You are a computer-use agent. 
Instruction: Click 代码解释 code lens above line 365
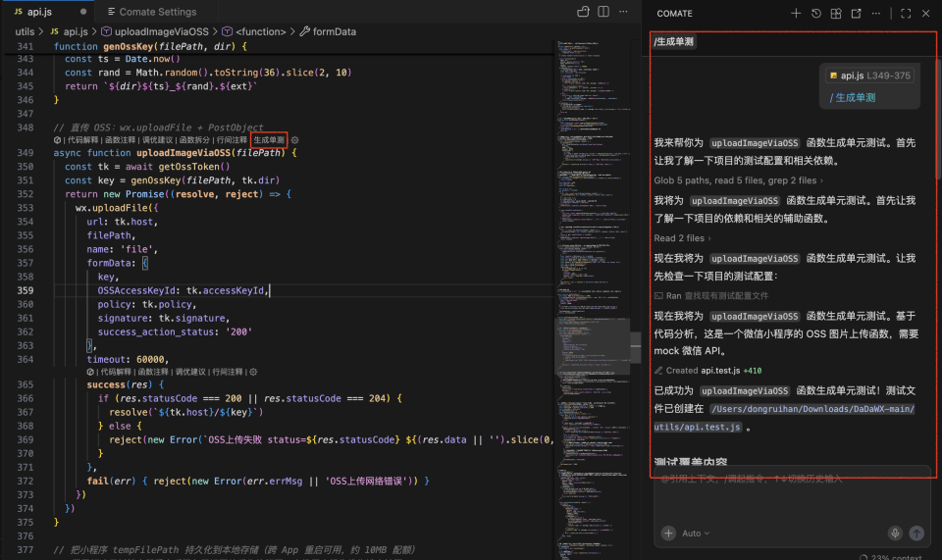click(x=116, y=372)
